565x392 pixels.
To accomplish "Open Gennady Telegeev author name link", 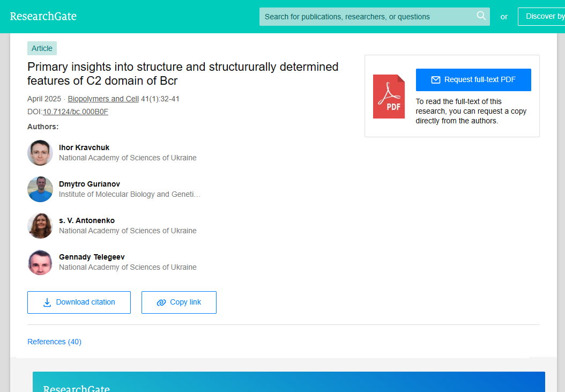I will 92,257.
